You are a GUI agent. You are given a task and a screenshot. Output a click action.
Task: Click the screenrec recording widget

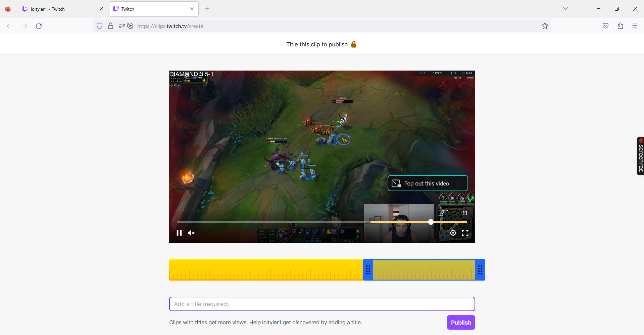pos(641,156)
